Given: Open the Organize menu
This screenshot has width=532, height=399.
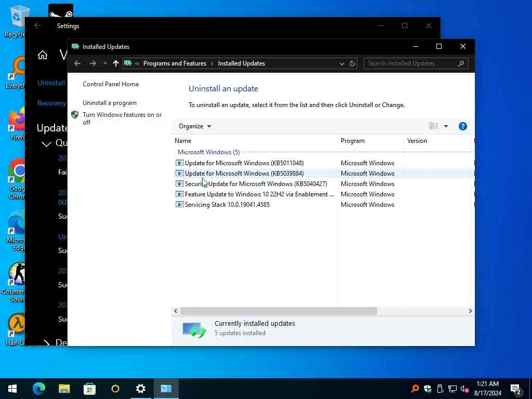Looking at the screenshot, I should pos(195,126).
